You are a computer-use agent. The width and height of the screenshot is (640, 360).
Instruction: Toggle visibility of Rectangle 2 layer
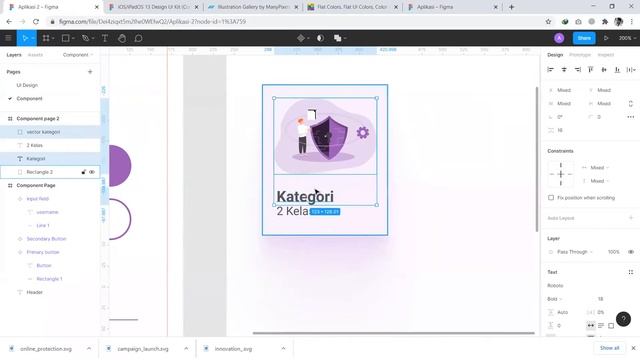click(92, 172)
